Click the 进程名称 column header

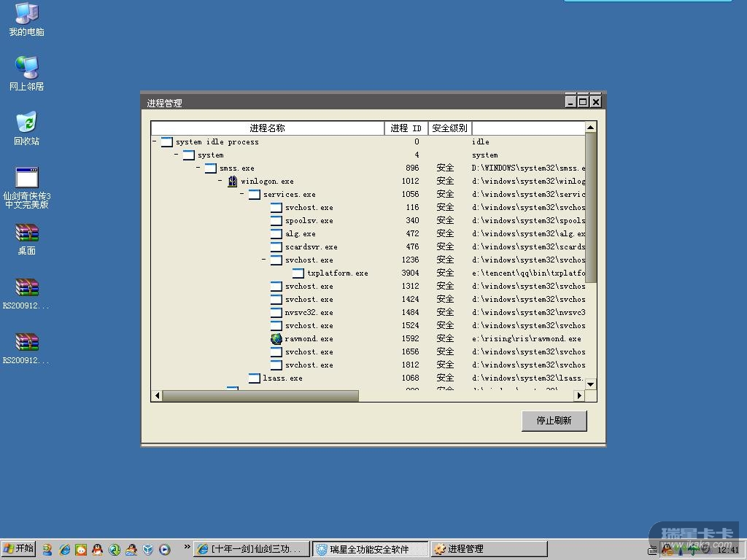(x=267, y=128)
